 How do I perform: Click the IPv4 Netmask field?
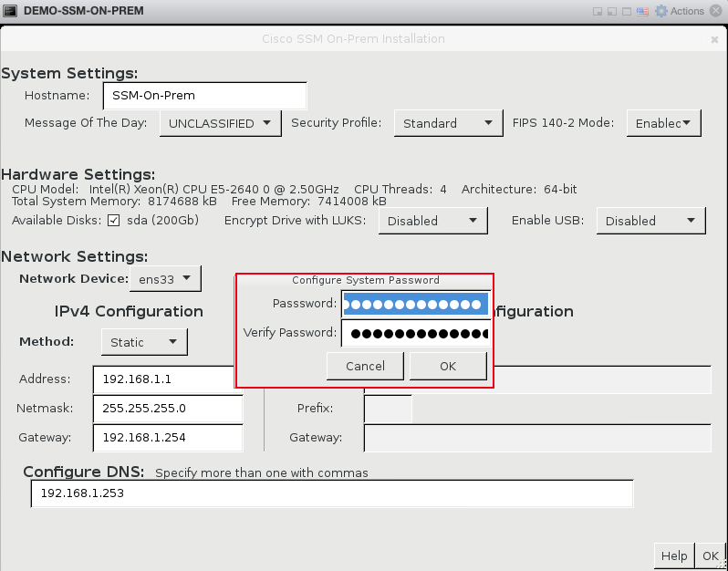point(168,408)
